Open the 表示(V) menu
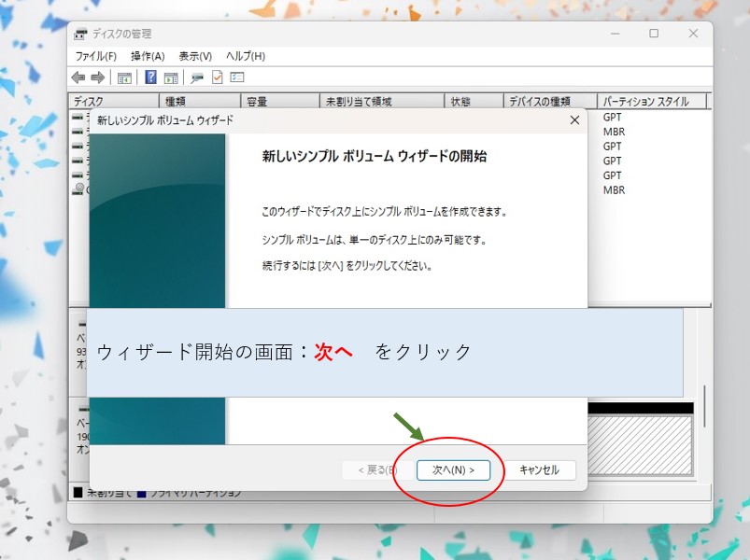The height and width of the screenshot is (560, 750). (x=195, y=56)
